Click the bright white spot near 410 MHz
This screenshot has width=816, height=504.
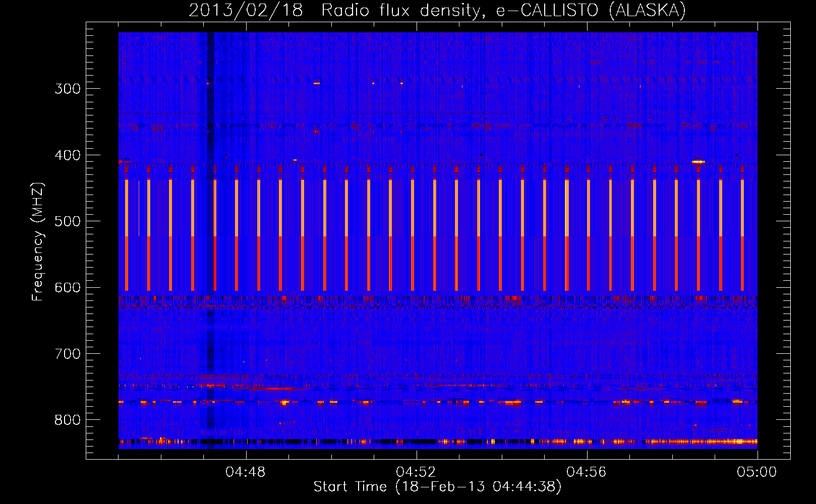click(x=698, y=162)
